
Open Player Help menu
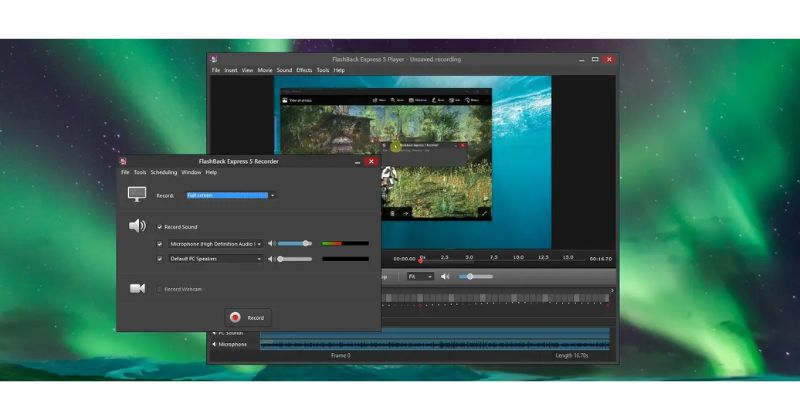pyautogui.click(x=339, y=70)
